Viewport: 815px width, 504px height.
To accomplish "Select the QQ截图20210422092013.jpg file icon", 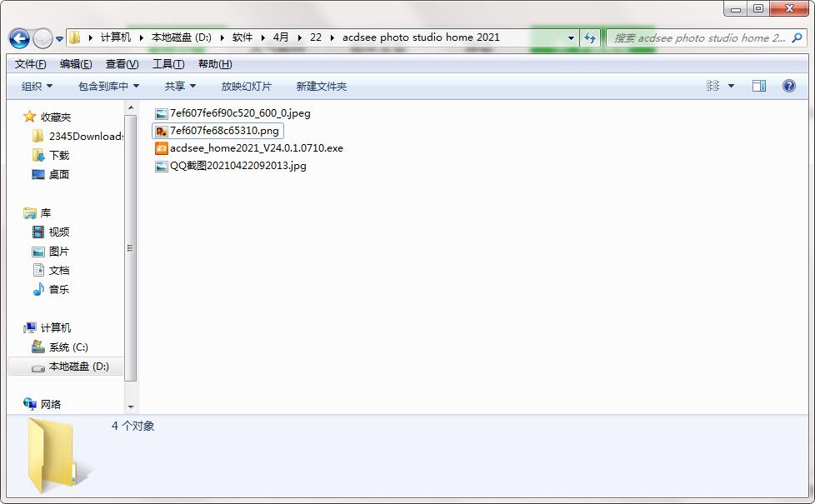I will pos(162,167).
